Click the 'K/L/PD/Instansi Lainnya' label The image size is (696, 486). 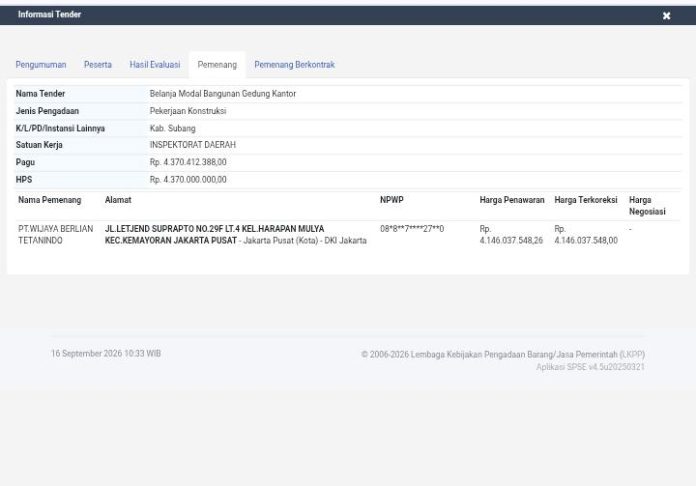click(60, 128)
